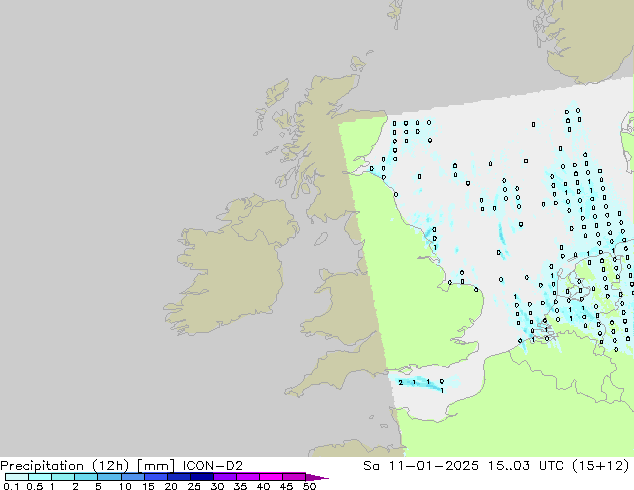Click the '0.1' legend scale label
The image size is (634, 490).
(x=11, y=486)
